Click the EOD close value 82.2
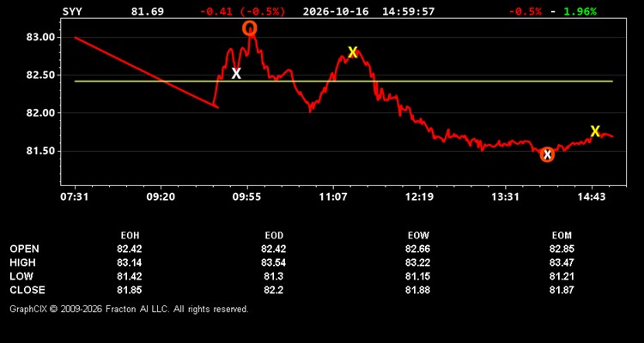 (x=274, y=290)
